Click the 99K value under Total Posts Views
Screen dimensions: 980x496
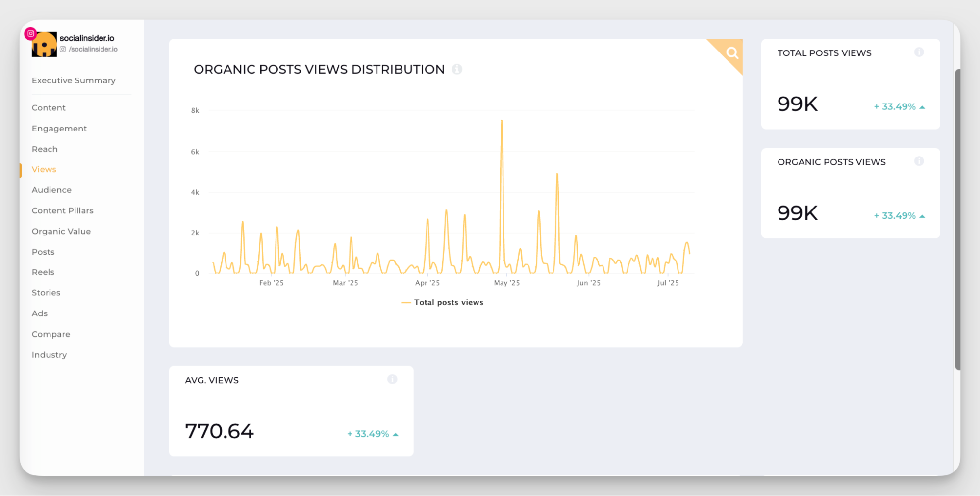coord(798,104)
